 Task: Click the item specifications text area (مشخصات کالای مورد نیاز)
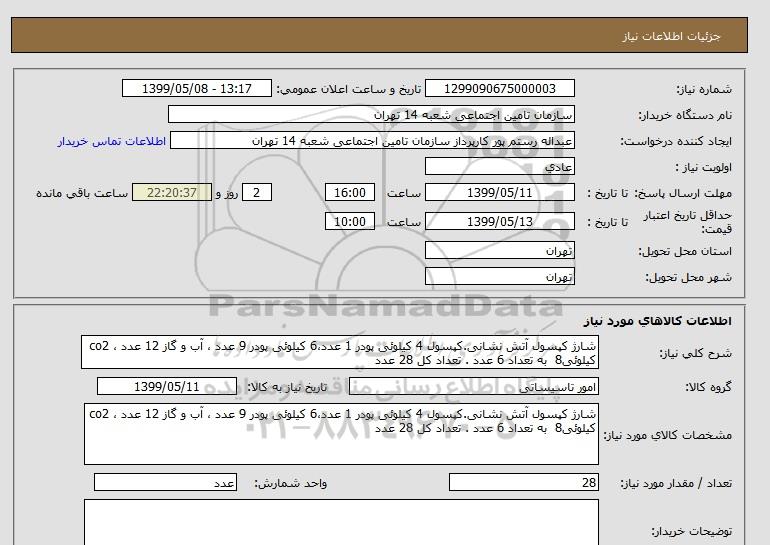341,434
